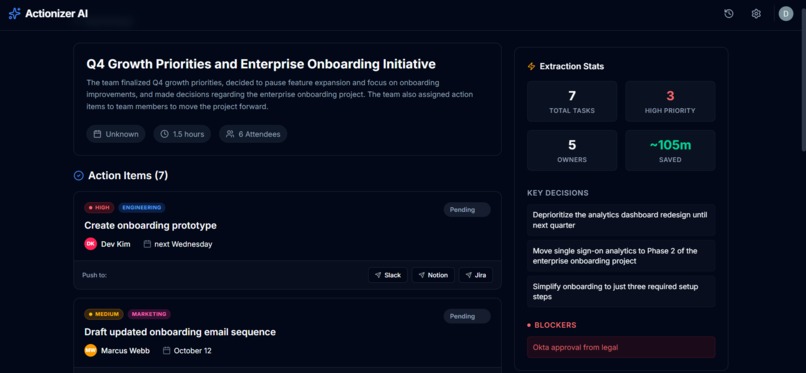This screenshot has height=373, width=806.
Task: Click the meeting summary paragraph
Action: coord(280,95)
